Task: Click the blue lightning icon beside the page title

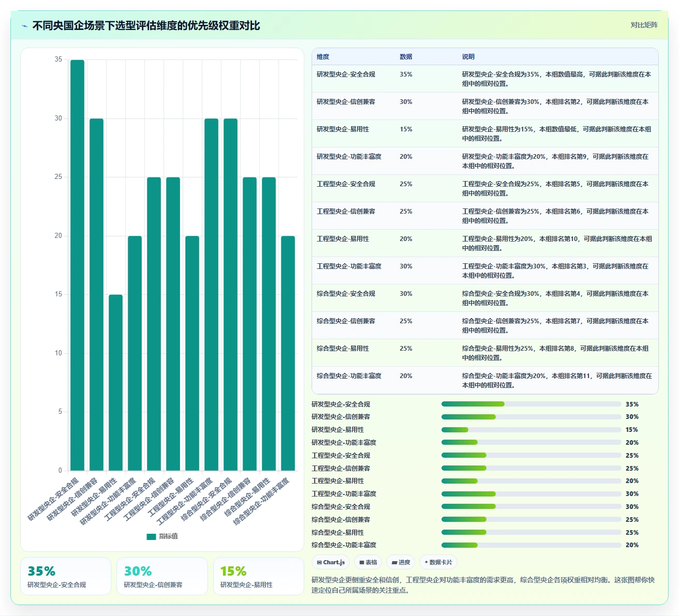Action: click(x=24, y=26)
